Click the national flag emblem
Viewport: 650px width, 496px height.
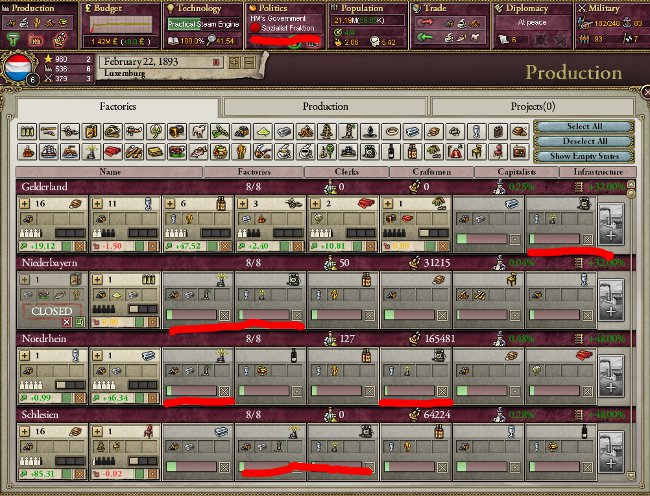click(19, 70)
